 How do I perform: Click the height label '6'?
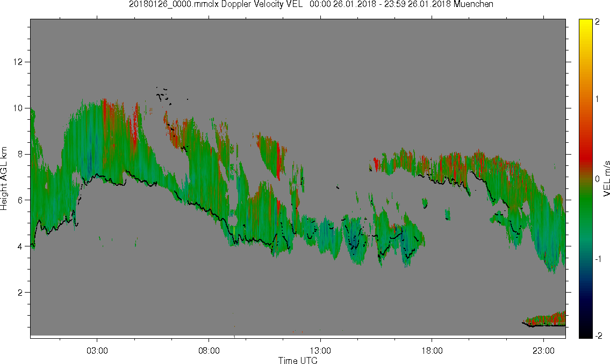(20, 200)
